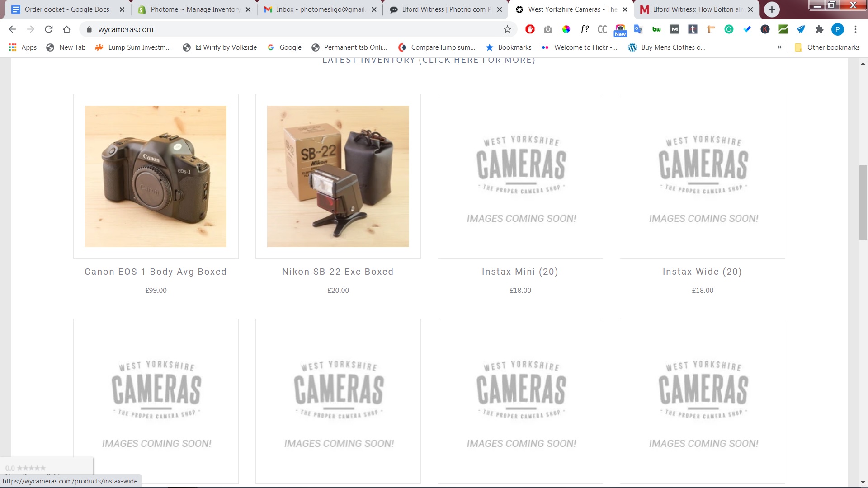Click the blue checkmark extension icon

point(747,29)
